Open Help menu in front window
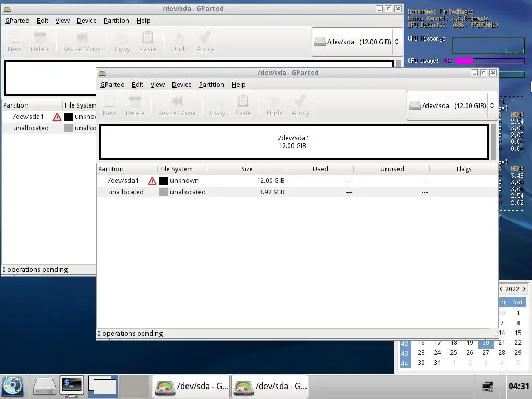532x399 pixels. tap(238, 85)
